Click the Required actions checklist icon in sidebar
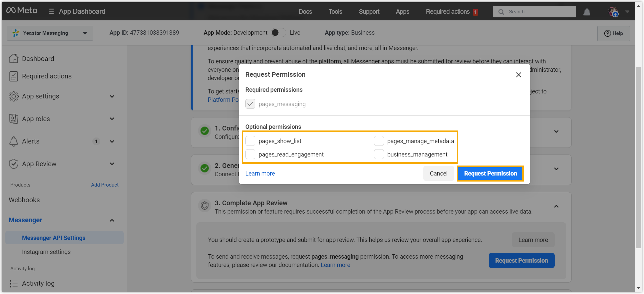Viewport: 644px width, 294px height. tap(14, 76)
